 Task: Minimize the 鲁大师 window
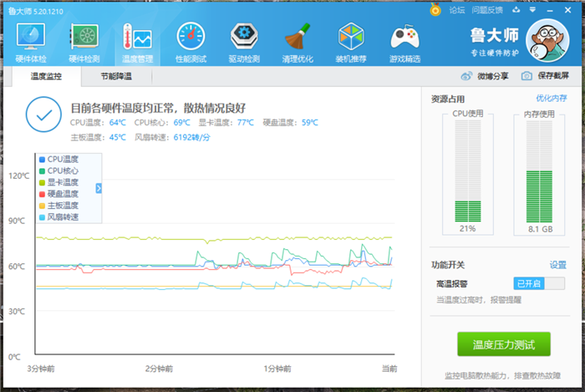click(x=550, y=10)
